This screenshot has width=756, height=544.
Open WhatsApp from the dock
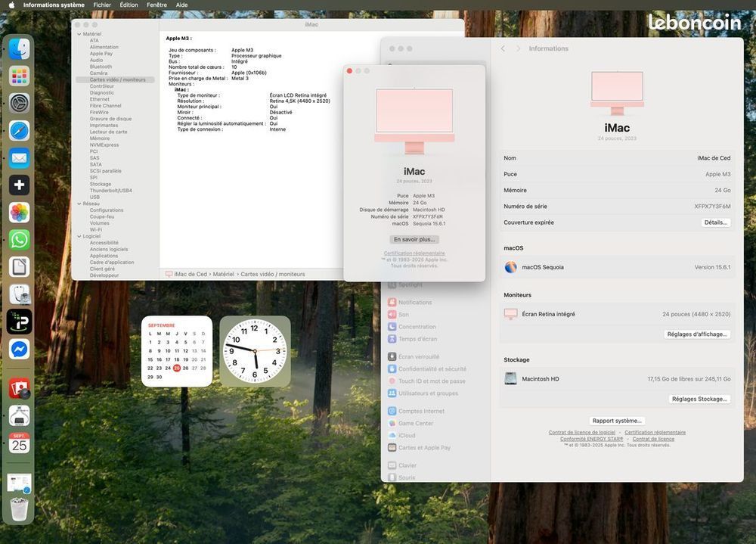[20, 240]
